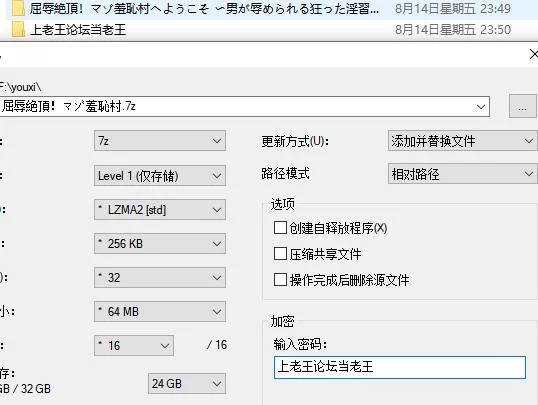Select folder name 上老王论坛当老王 in file list
538x405 pixels.
point(78,30)
